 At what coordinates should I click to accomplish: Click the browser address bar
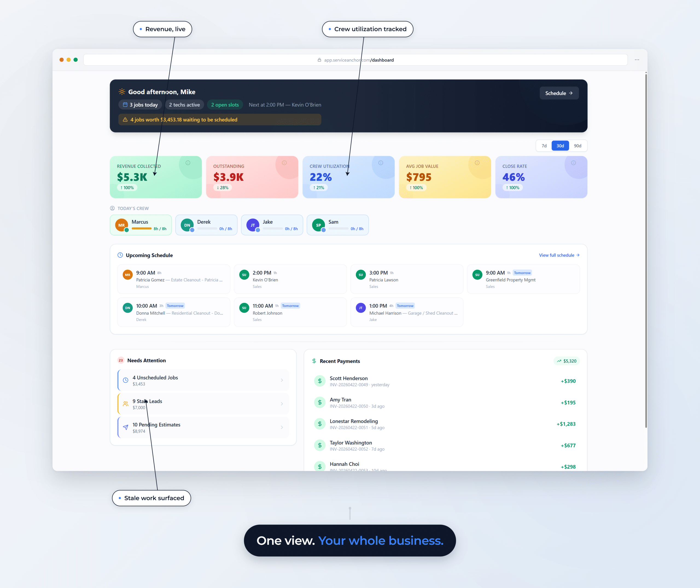[x=355, y=60]
